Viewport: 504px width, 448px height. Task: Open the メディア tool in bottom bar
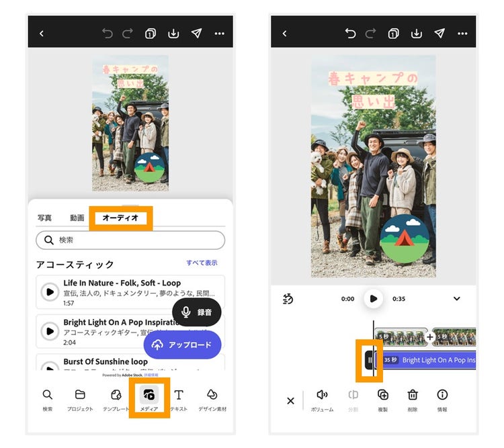tap(149, 398)
